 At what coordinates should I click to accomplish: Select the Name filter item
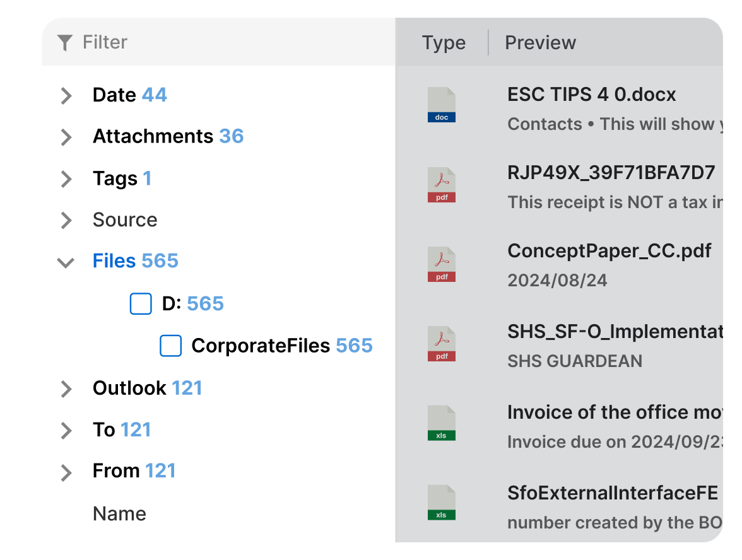[119, 514]
